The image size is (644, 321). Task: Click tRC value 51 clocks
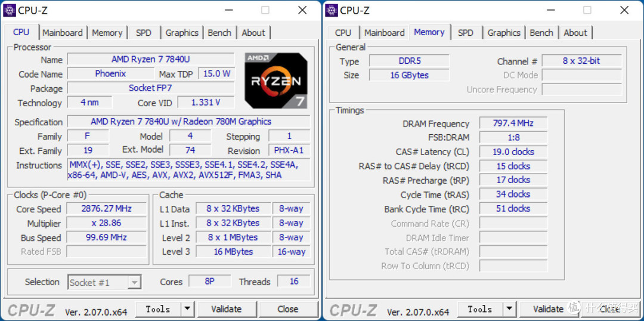513,209
